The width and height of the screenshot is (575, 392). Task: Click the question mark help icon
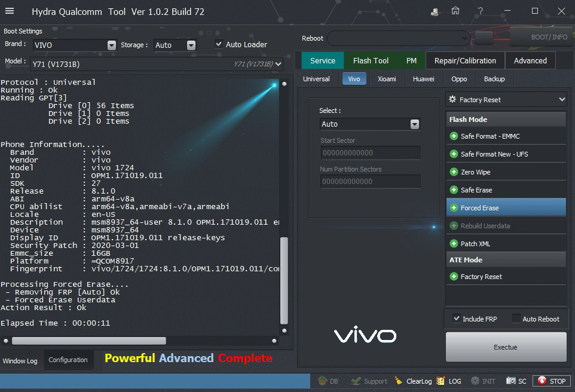pos(481,11)
